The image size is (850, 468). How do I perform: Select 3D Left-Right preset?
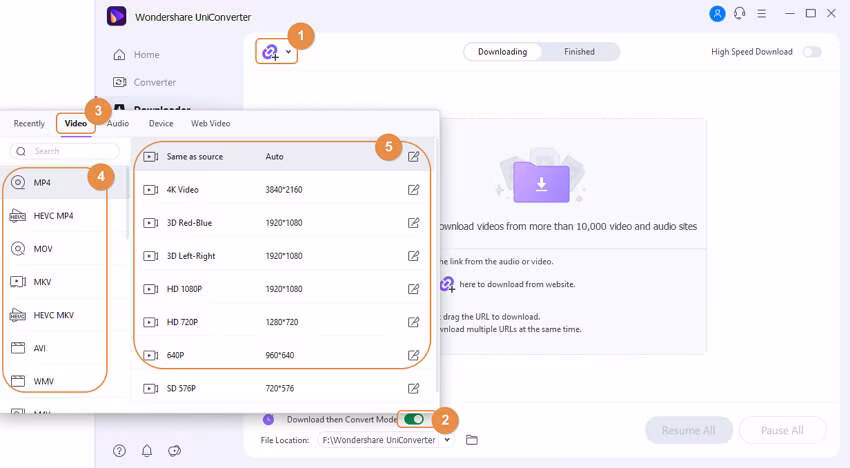[283, 256]
